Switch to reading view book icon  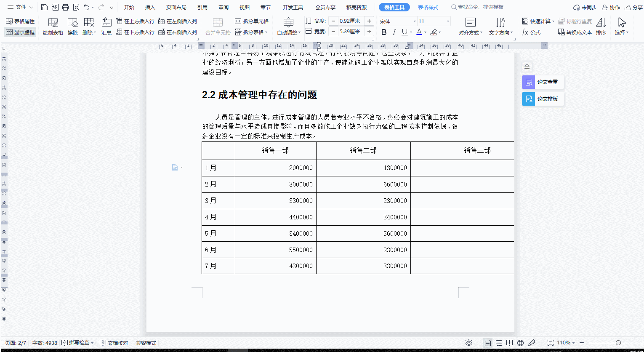(x=510, y=343)
